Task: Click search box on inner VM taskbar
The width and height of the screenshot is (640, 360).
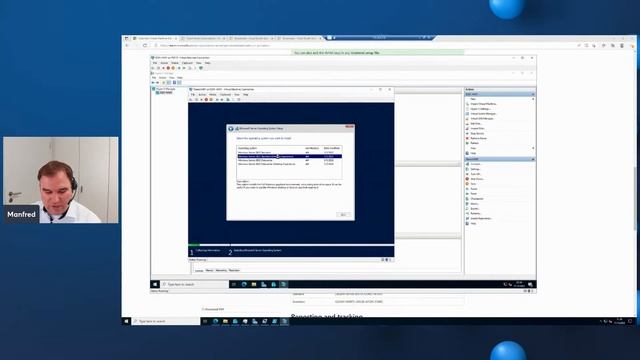Action: (194, 284)
